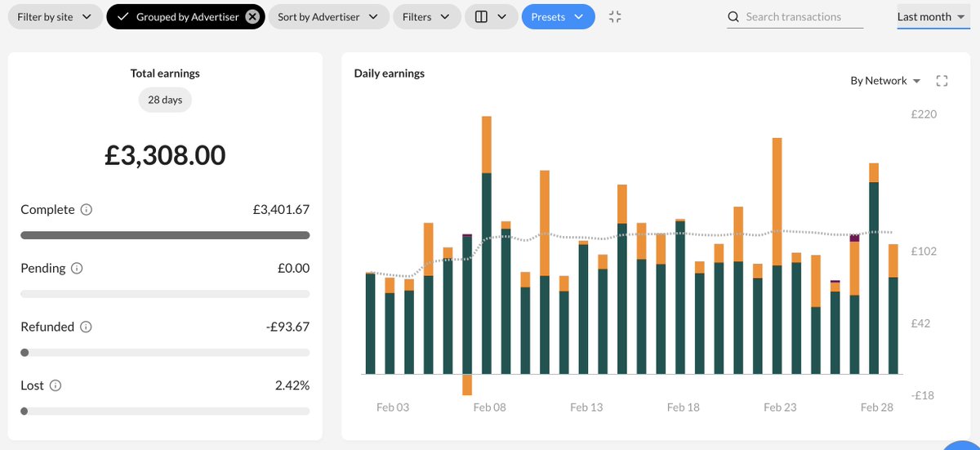The width and height of the screenshot is (980, 450).
Task: Show info for Pending earnings
Action: click(77, 269)
